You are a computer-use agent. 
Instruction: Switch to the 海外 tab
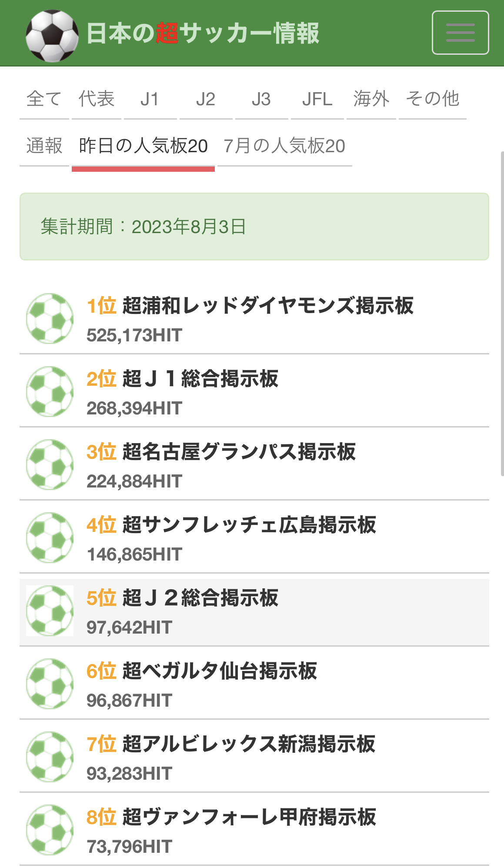(371, 99)
